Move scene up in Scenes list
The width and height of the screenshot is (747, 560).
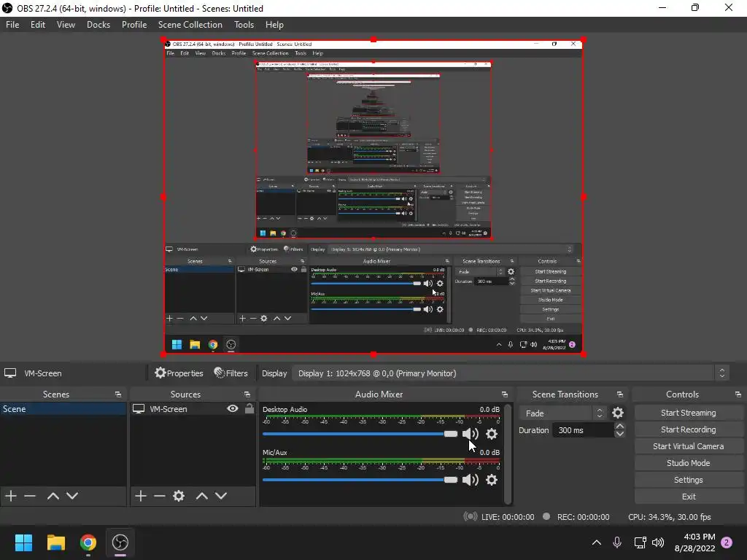point(53,496)
